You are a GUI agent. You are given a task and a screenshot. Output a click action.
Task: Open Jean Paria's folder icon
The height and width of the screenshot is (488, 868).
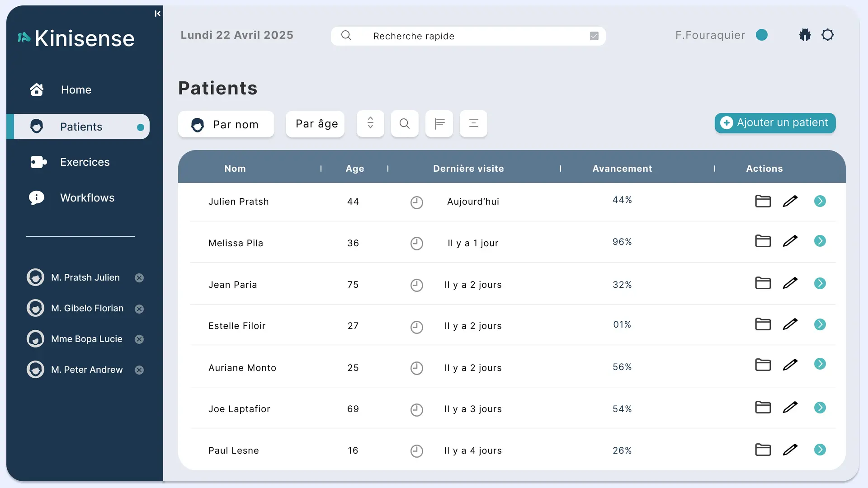[763, 283]
